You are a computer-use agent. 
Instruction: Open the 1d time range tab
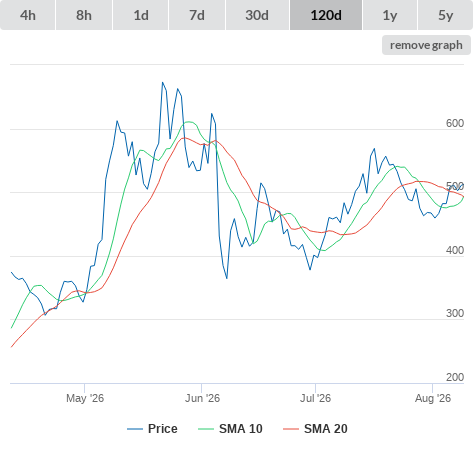click(x=141, y=15)
